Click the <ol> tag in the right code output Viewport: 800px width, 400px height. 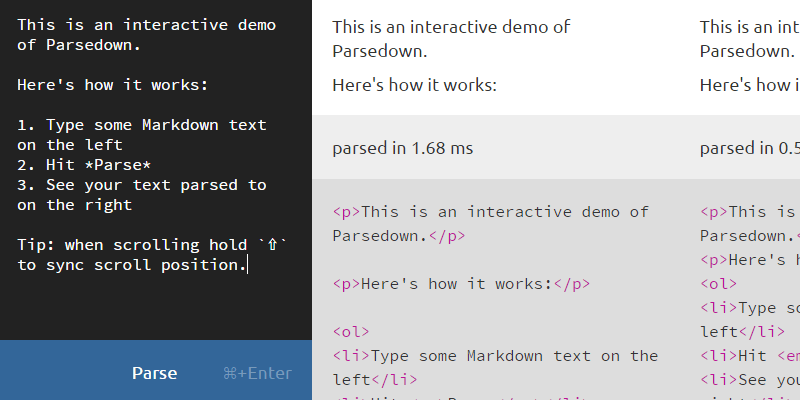(718, 283)
